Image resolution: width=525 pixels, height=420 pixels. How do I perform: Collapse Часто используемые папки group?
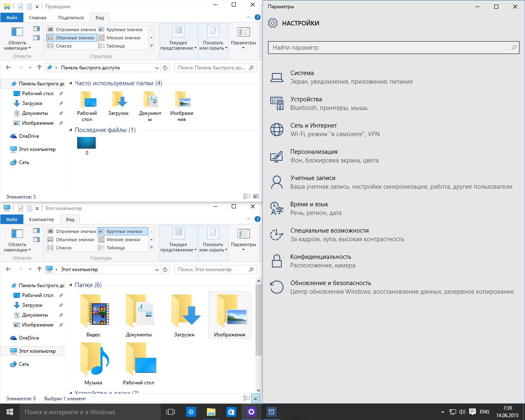[71, 83]
